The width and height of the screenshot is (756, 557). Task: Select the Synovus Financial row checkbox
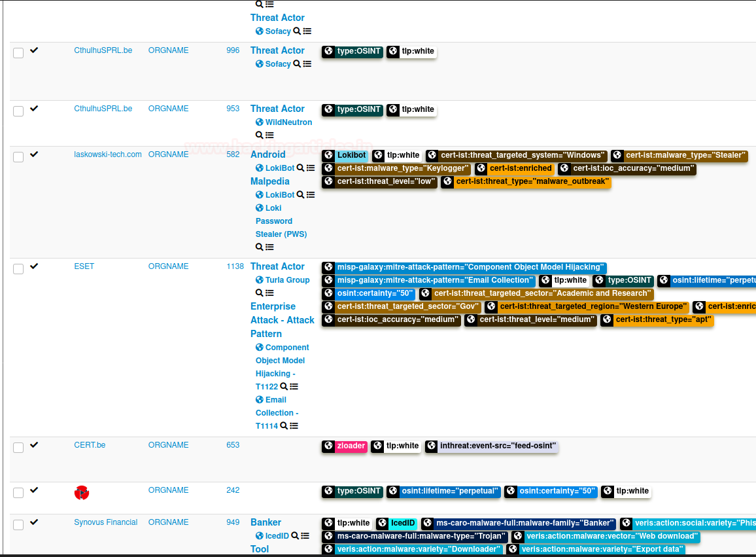point(18,525)
